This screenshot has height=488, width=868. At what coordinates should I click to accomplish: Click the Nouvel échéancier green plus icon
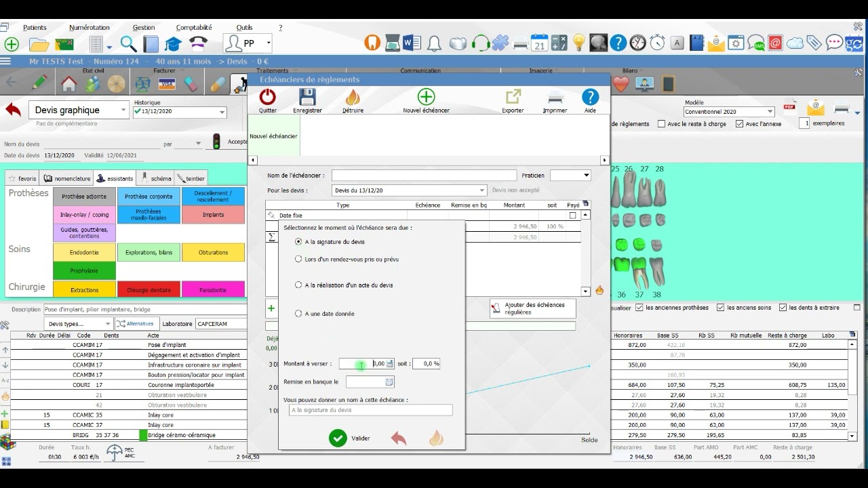(x=426, y=97)
